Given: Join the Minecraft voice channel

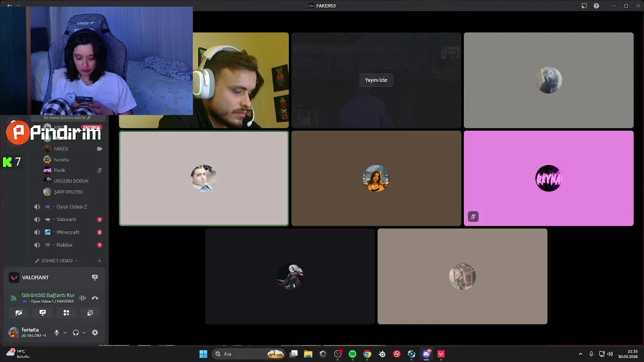Looking at the screenshot, I should (68, 232).
